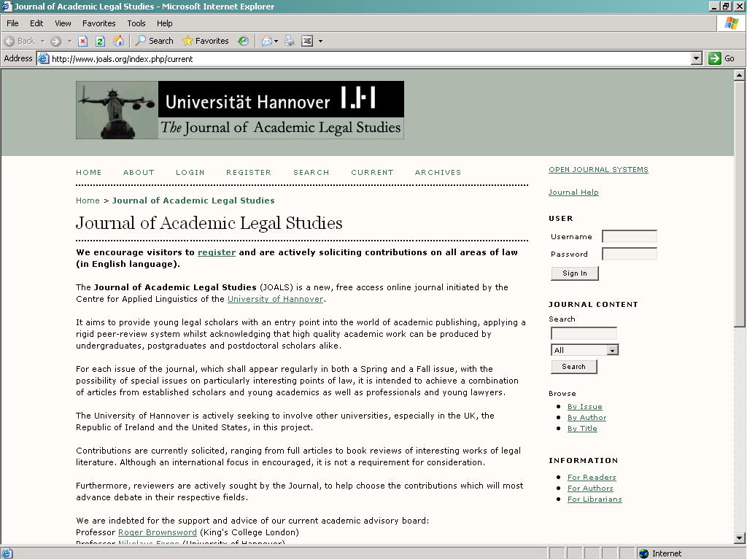Click the Forward arrow toolbar icon
Viewport: 747px width, 560px height.
coord(55,41)
